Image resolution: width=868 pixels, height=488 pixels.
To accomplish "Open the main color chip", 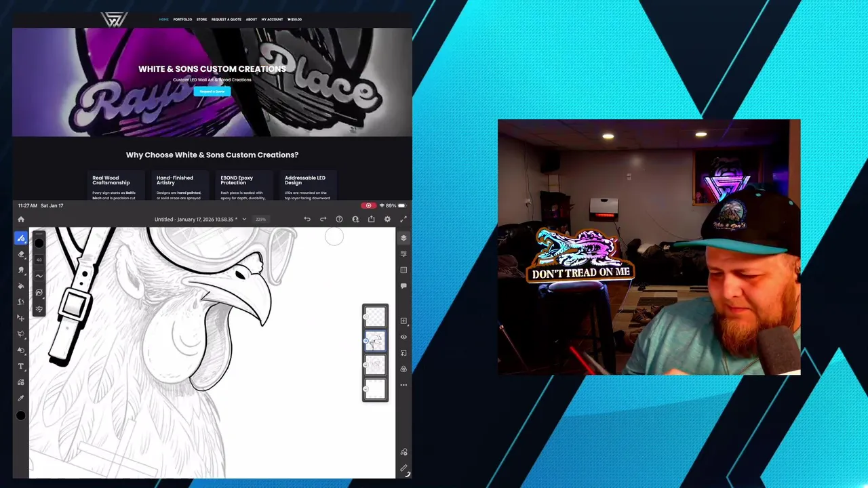I will [x=21, y=415].
